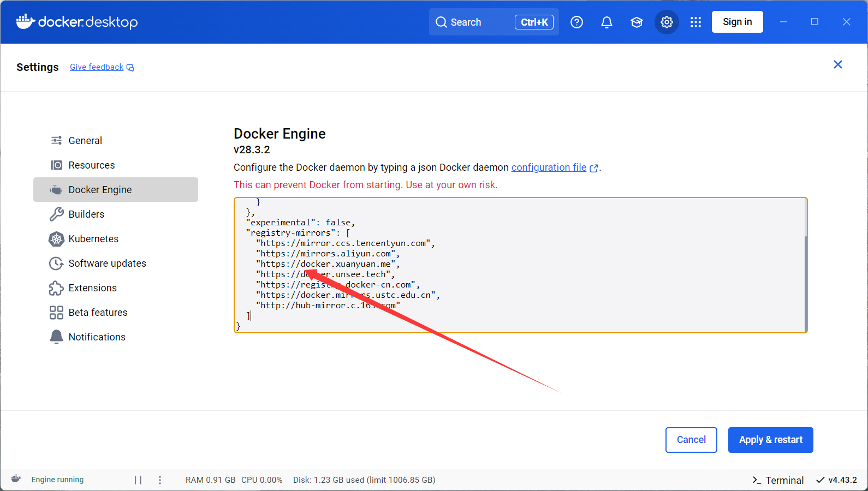Click the Kubernetes helm wheel icon
Screen dimensions: 868x491
click(56, 239)
